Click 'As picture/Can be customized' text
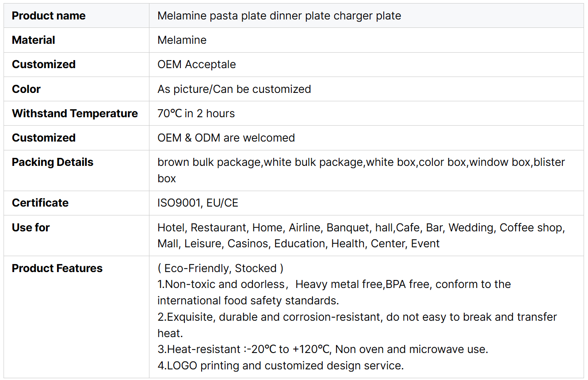 (234, 89)
